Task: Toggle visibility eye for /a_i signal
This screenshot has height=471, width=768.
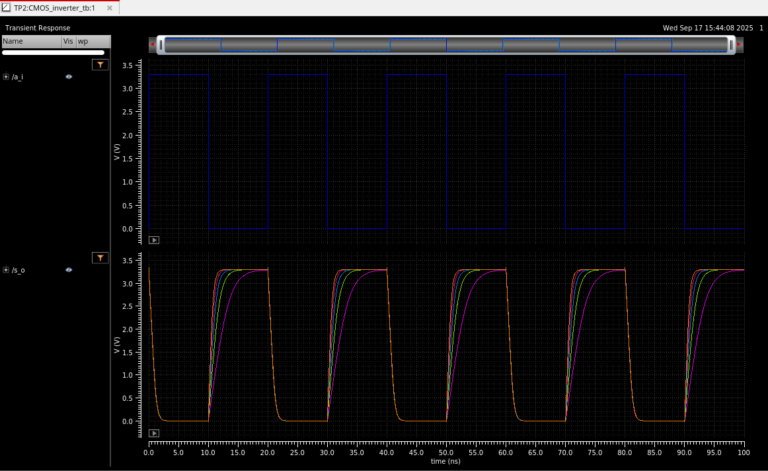Action: tap(69, 76)
